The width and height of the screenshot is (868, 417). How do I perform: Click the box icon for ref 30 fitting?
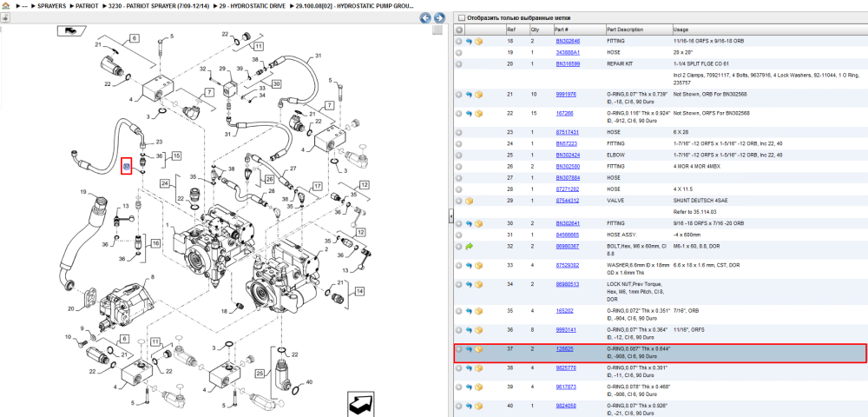[x=478, y=223]
